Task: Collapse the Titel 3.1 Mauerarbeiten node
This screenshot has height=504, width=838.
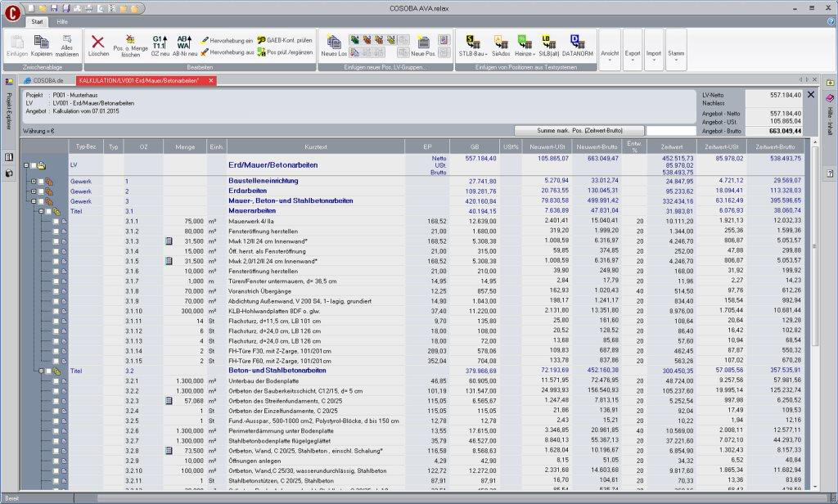Action: point(39,211)
